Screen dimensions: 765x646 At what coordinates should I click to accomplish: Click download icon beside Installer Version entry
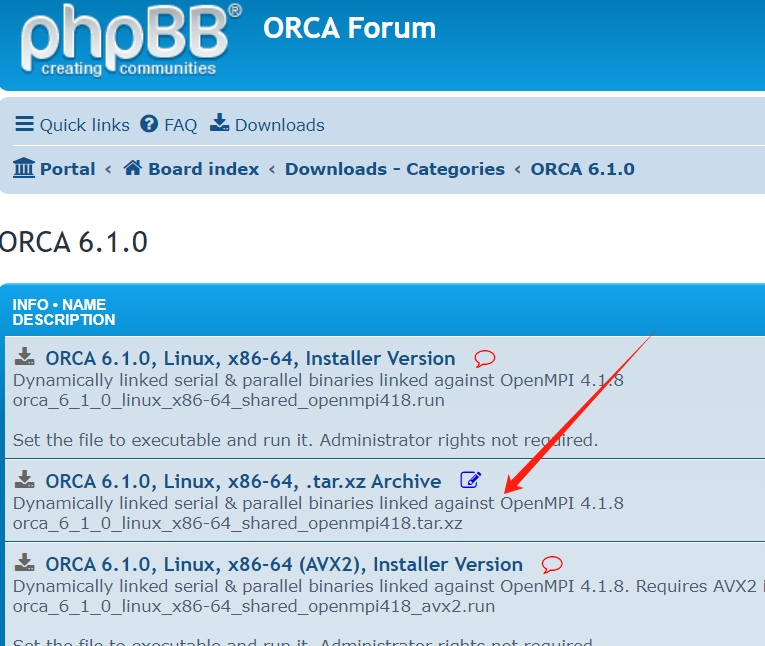click(26, 358)
